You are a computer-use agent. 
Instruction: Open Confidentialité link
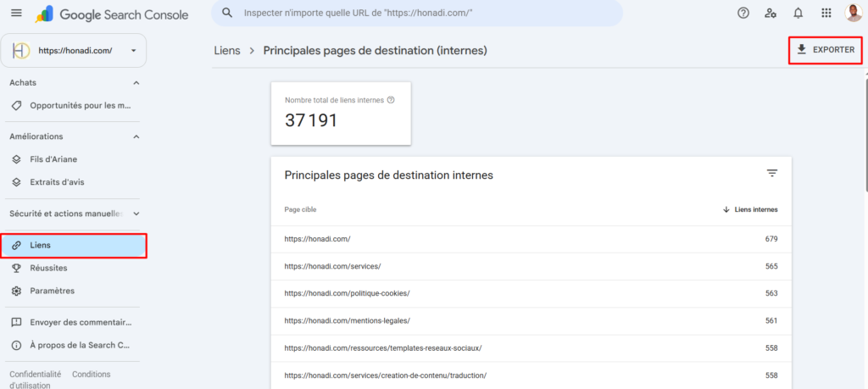point(36,375)
